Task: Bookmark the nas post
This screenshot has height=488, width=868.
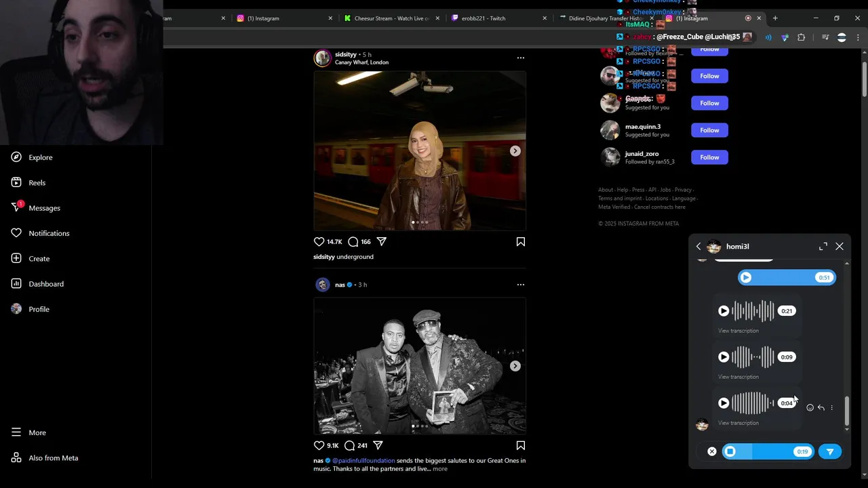Action: click(x=521, y=446)
